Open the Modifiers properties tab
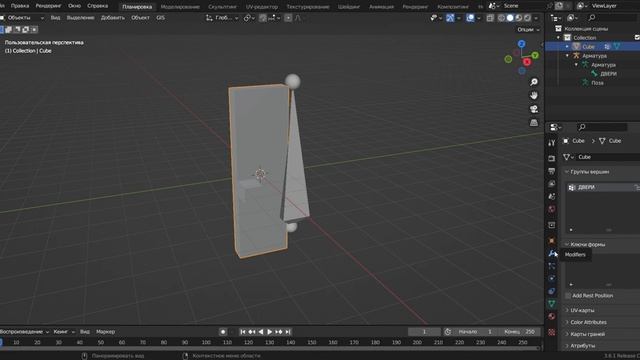 (552, 253)
